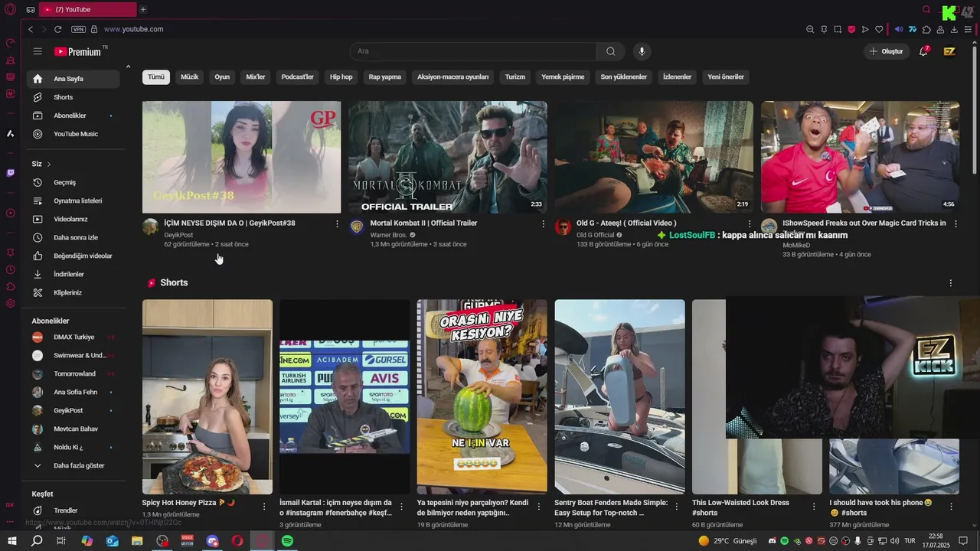
Task: Bookmark page with the heart icon
Action: tap(879, 29)
